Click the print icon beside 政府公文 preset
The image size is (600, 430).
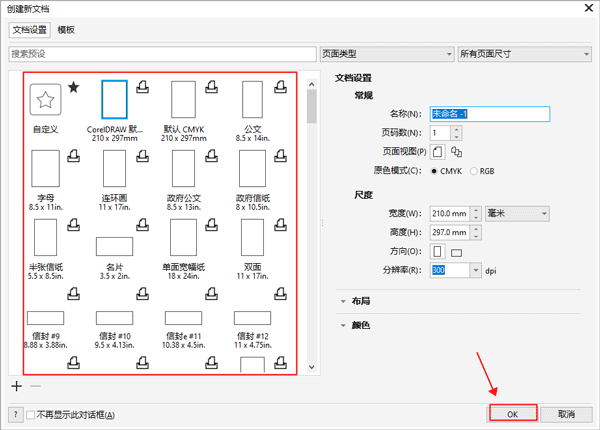pyautogui.click(x=211, y=156)
